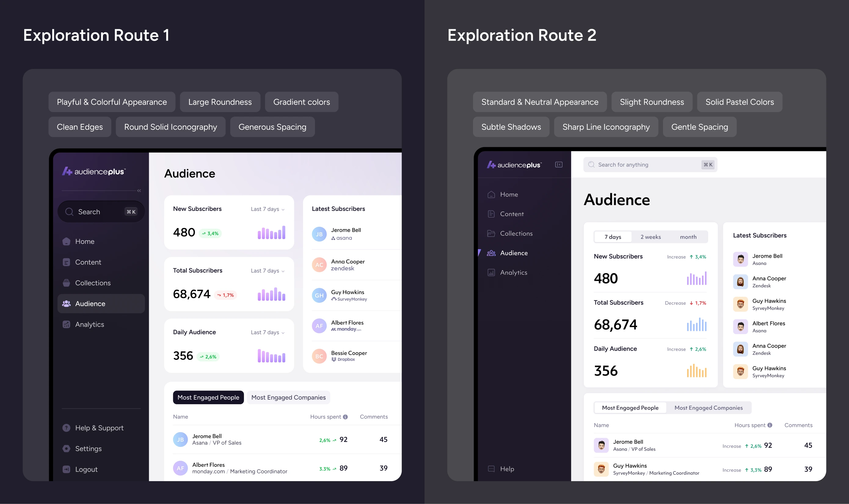Image resolution: width=849 pixels, height=504 pixels.
Task: Open Last 7 days dropdown for New Subscribers
Action: pyautogui.click(x=268, y=209)
